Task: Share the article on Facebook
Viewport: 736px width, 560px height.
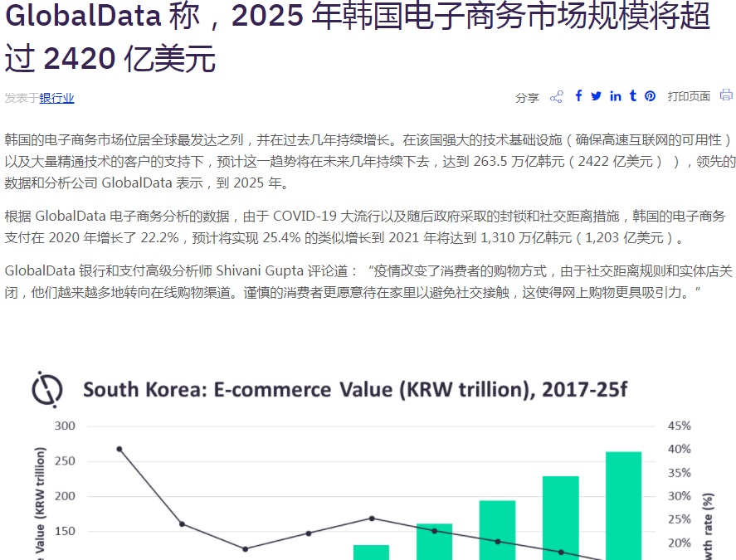Action: 578,96
